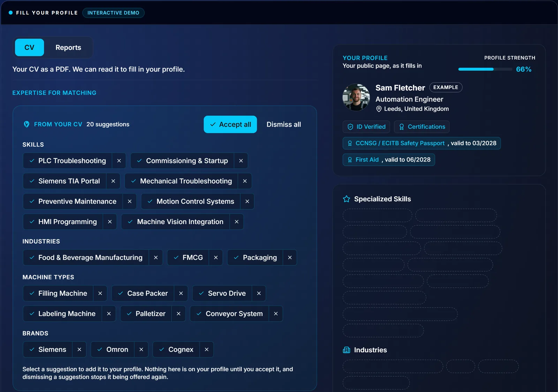
Task: Switch to the CV tab
Action: point(29,47)
